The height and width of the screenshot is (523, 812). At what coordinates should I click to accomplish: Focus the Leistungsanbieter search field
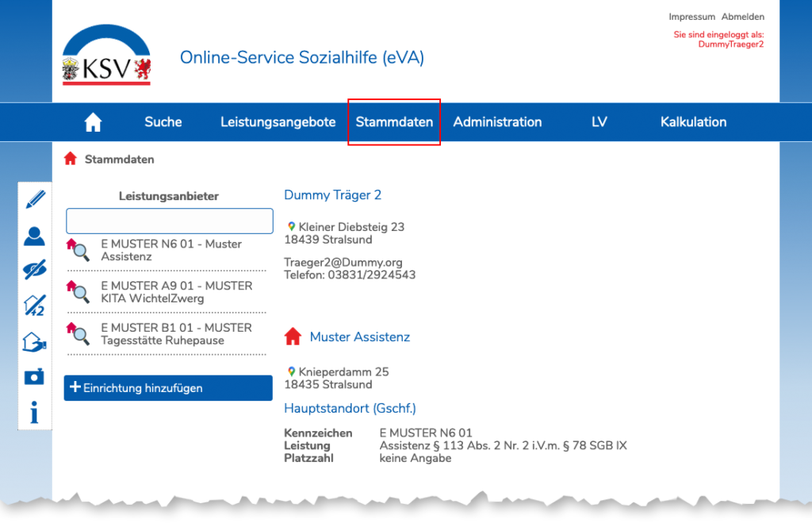point(169,221)
